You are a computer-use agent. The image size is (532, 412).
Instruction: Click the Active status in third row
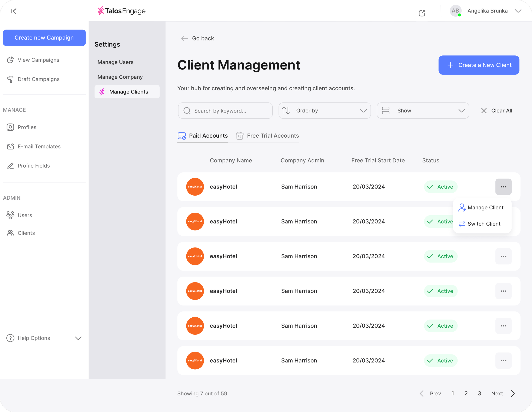point(440,256)
